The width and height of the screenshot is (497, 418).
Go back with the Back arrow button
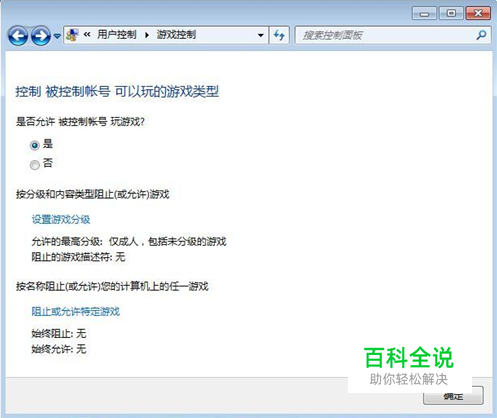18,35
